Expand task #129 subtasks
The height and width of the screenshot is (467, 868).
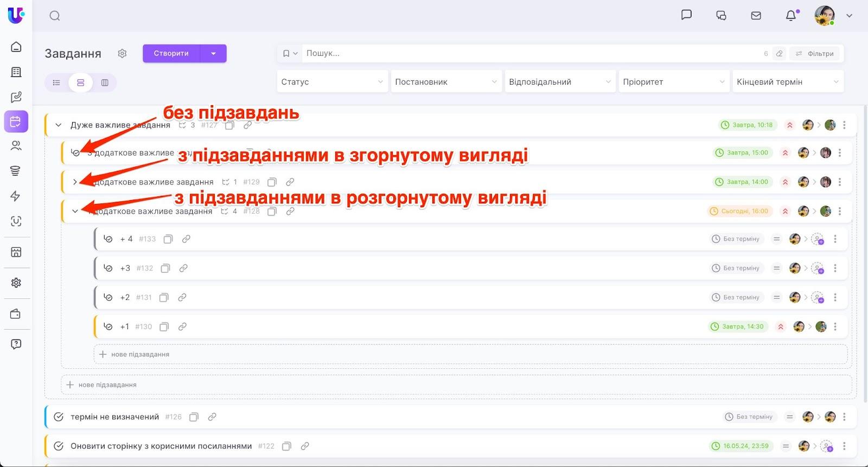point(75,182)
